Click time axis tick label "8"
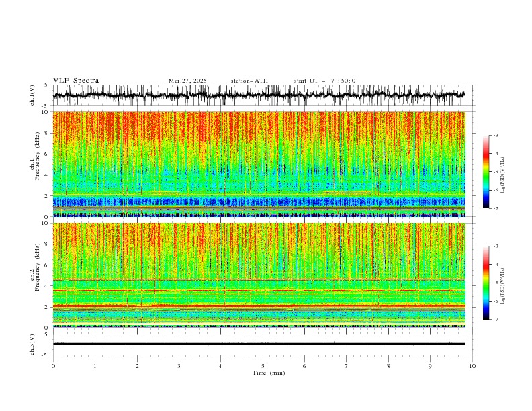This screenshot has width=532, height=411. click(x=388, y=366)
